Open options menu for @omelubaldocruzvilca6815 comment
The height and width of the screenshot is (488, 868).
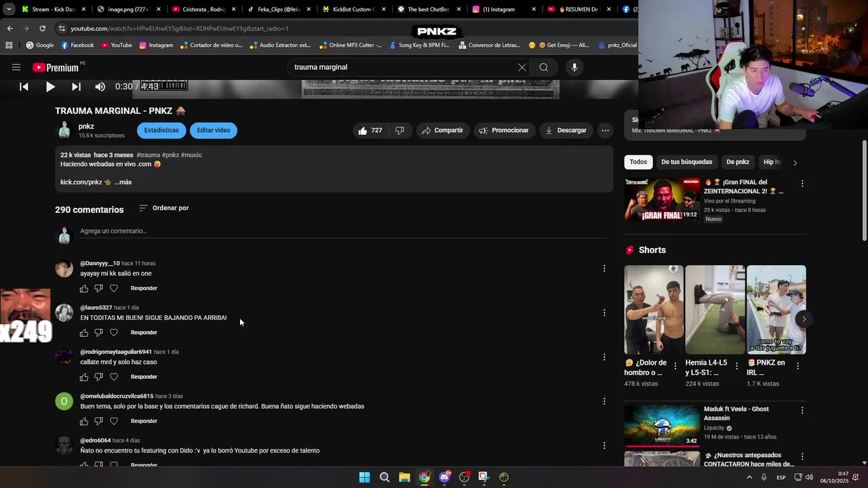point(604,401)
